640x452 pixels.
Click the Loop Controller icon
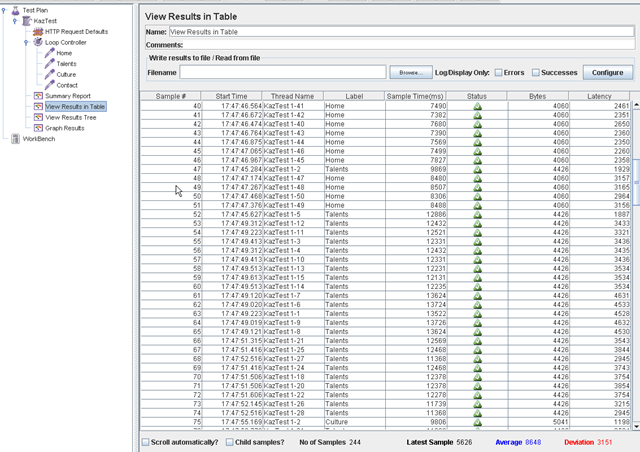[x=38, y=42]
